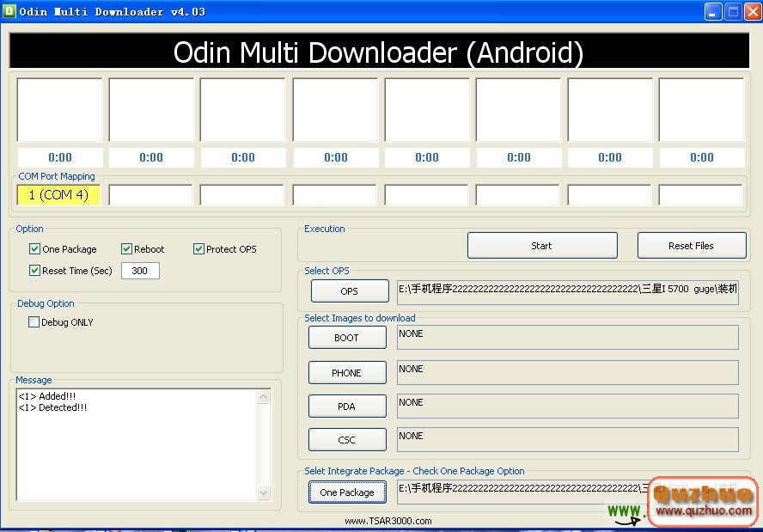This screenshot has width=763, height=532.
Task: Click the Reset Time field showing 300
Action: (x=140, y=271)
